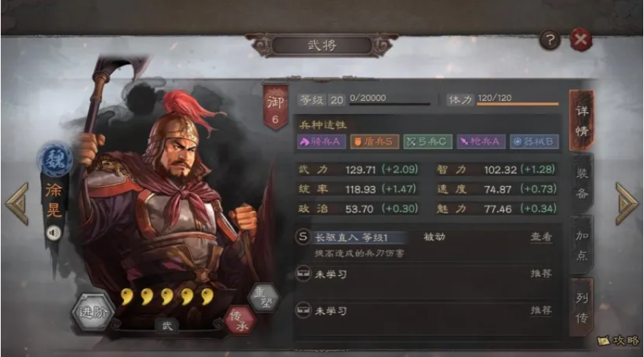Click 推荐 on first unlearned skill

[541, 273]
